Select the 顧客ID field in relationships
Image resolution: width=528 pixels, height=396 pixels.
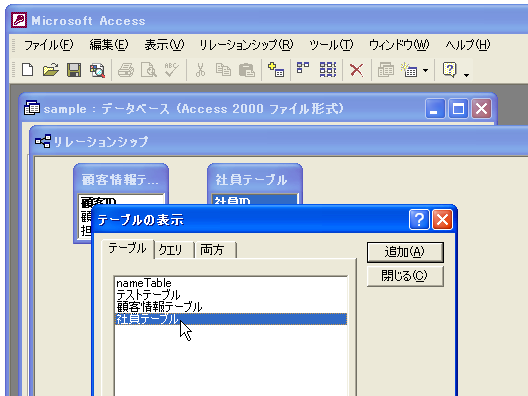tap(121, 201)
